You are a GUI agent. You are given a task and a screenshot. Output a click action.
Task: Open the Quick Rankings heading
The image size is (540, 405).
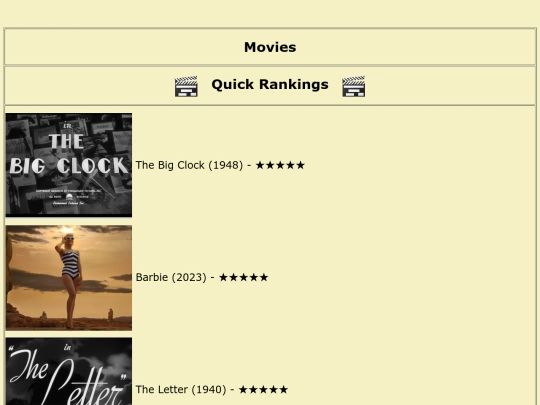tap(270, 84)
